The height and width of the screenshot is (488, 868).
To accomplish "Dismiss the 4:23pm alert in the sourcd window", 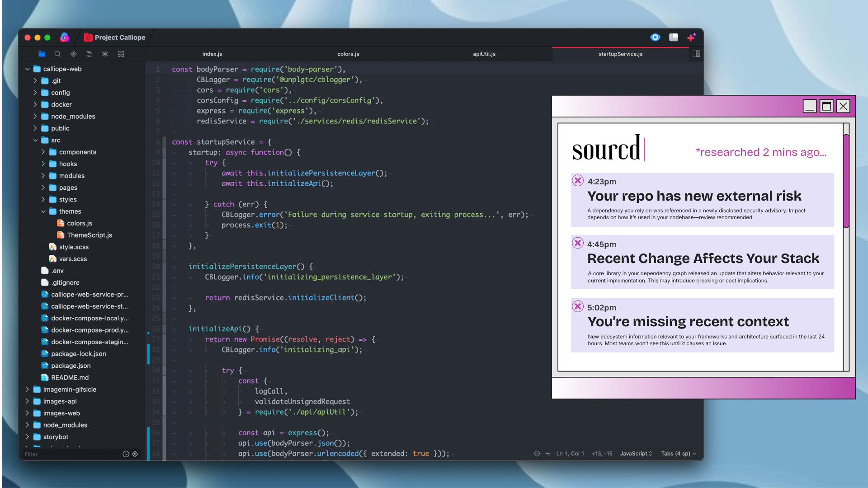I will 578,180.
